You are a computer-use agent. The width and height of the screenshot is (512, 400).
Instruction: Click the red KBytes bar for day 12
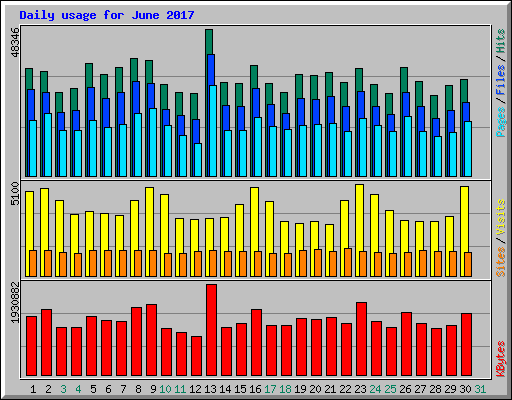pyautogui.click(x=196, y=356)
